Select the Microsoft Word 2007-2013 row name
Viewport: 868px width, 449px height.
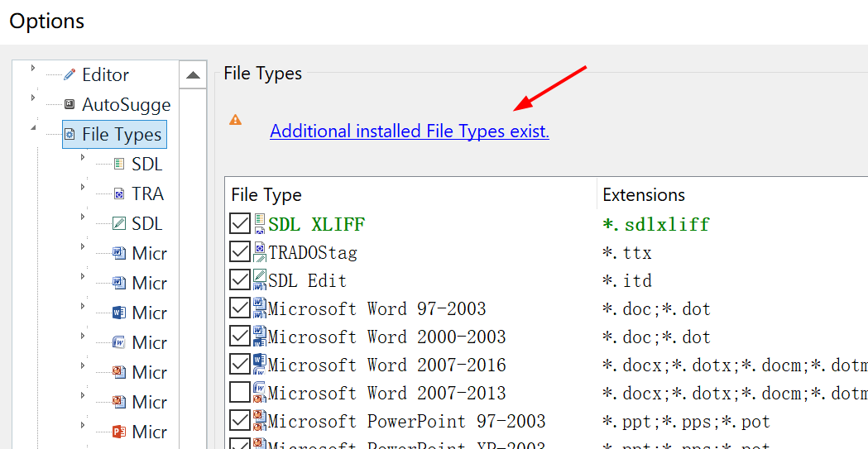coord(387,393)
